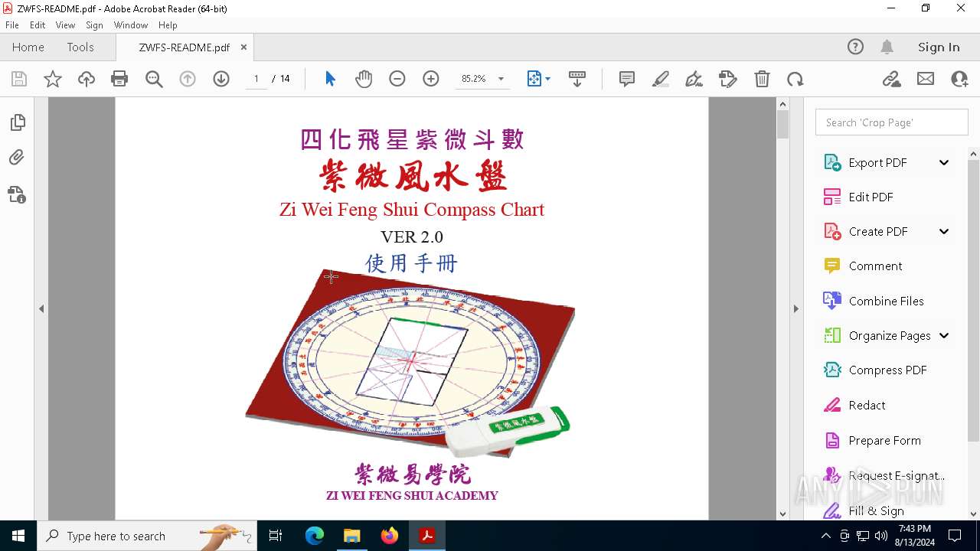Viewport: 980px width, 551px height.
Task: Click the stamp edit icon
Action: (728, 79)
